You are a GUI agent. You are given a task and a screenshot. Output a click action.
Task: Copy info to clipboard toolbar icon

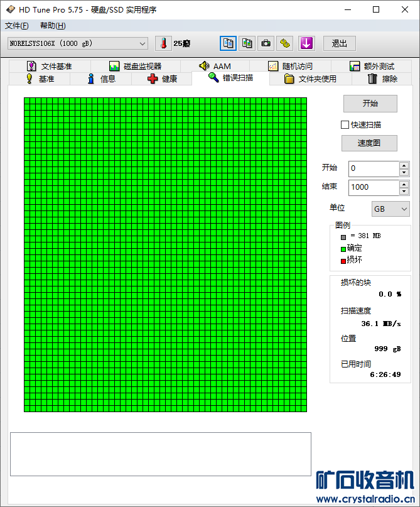(x=228, y=43)
